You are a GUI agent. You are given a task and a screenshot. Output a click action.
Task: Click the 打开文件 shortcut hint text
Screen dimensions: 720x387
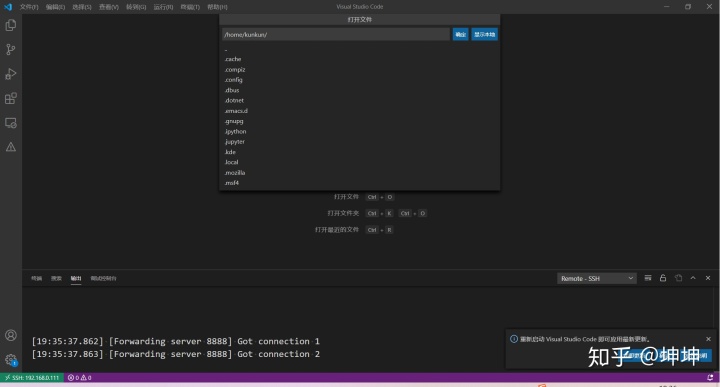coord(346,197)
